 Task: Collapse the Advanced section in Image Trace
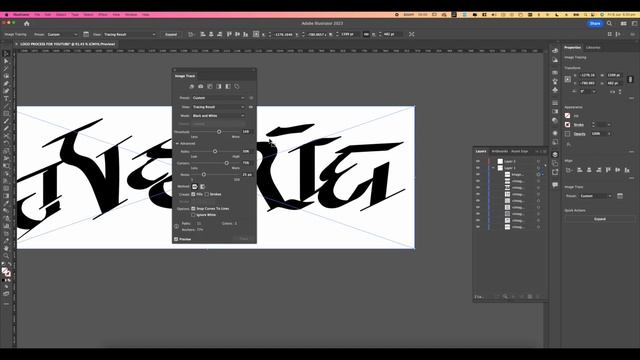(178, 144)
